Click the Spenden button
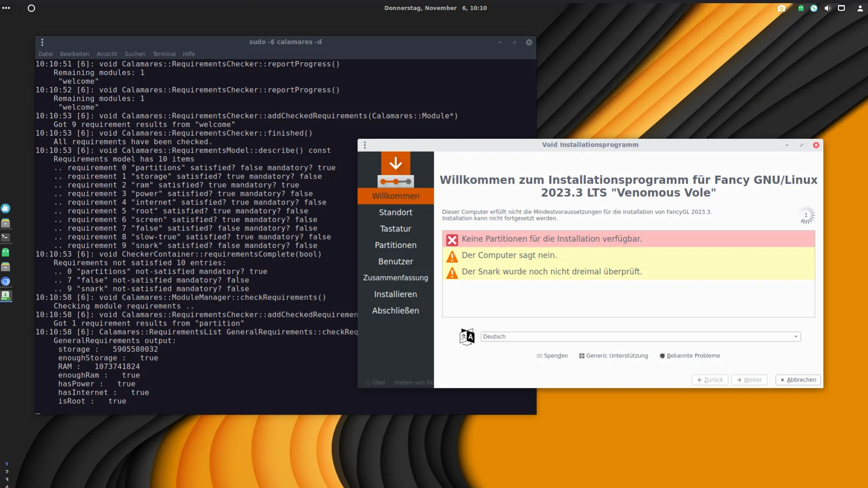 pos(552,356)
